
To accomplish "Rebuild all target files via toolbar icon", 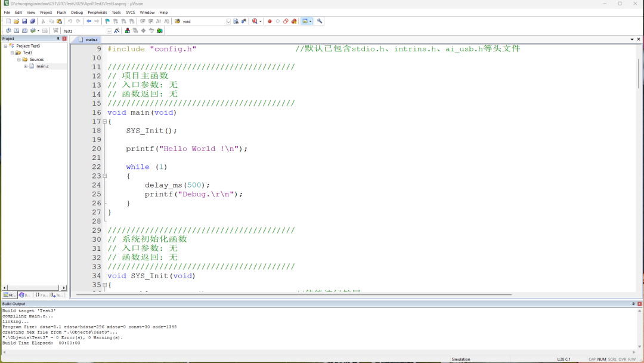I will [24, 31].
